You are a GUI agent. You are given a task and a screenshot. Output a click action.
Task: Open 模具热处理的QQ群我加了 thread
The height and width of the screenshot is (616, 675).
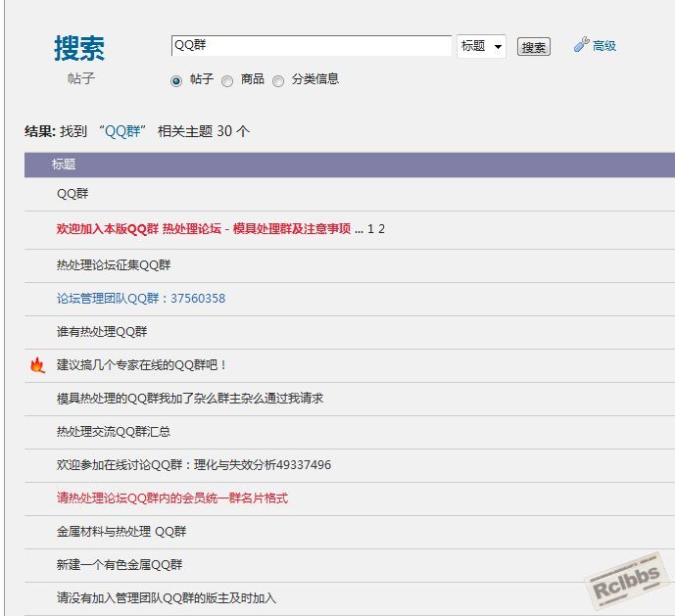(x=190, y=399)
